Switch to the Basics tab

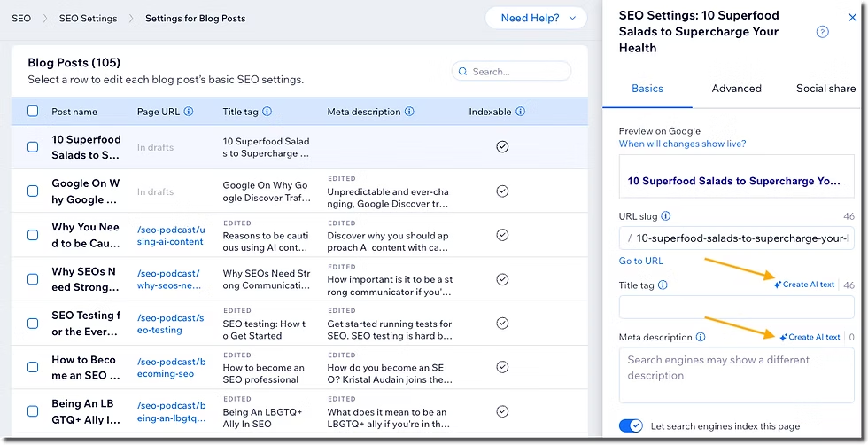pyautogui.click(x=647, y=89)
